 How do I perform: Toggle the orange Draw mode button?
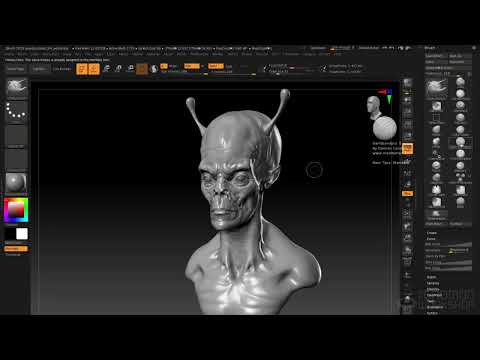[94, 69]
